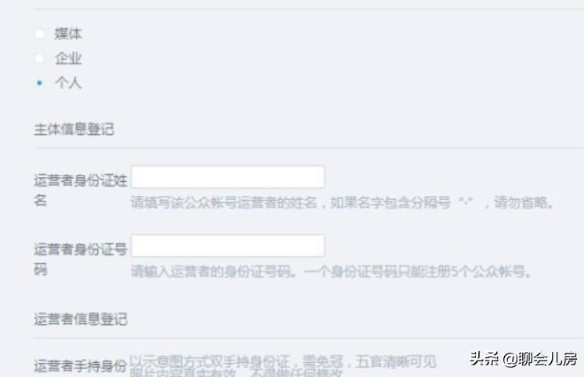Click the divider line below 运营者信息登记
Screen dimensions: 588x377
coord(309,338)
